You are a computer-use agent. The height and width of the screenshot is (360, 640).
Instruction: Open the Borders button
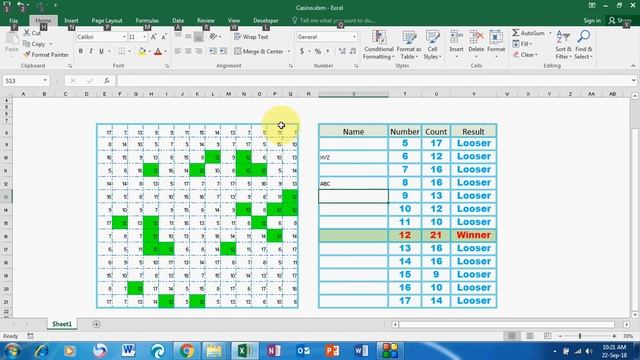coord(121,51)
